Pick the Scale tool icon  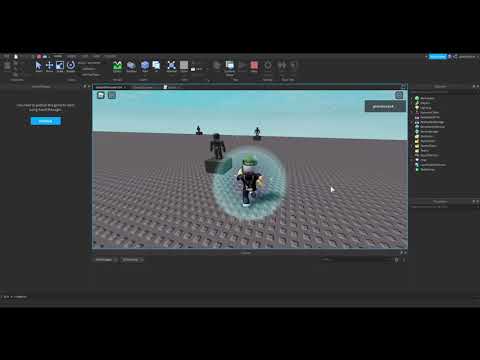click(60, 66)
